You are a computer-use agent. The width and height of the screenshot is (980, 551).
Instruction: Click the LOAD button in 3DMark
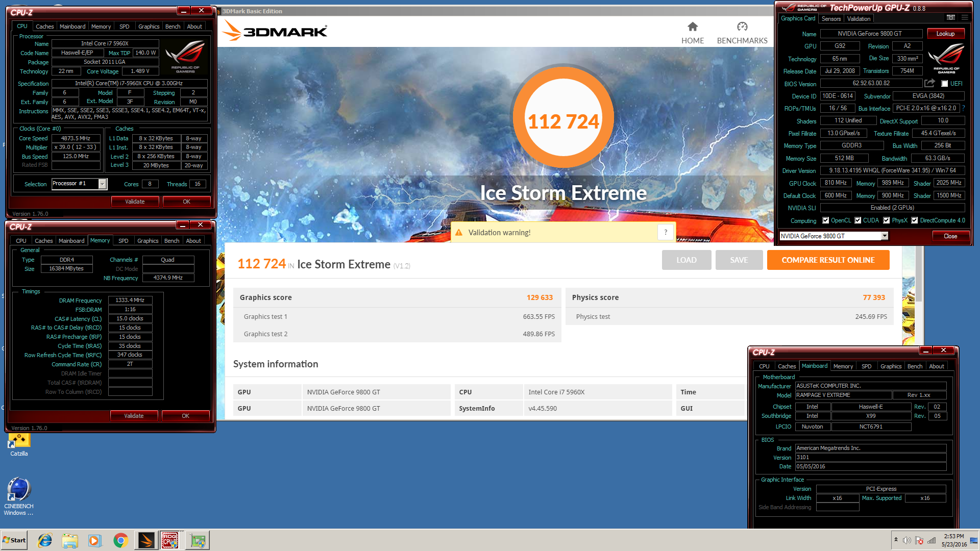click(687, 260)
